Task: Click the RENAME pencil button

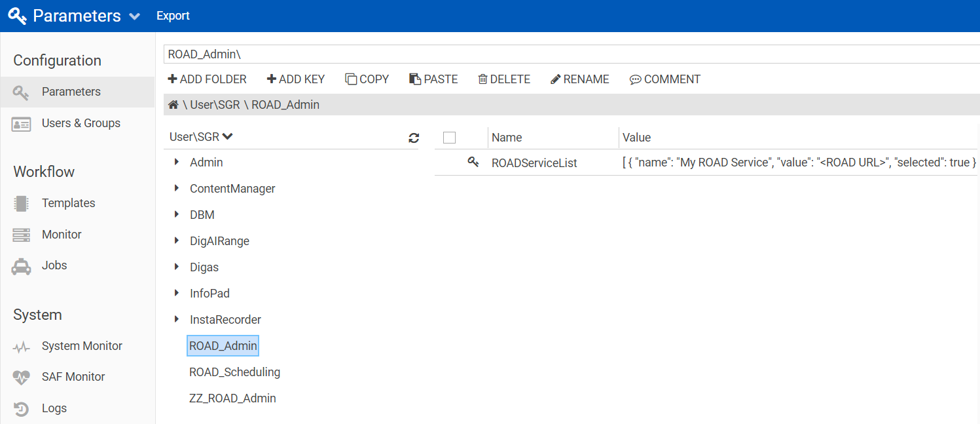Action: pyautogui.click(x=579, y=79)
